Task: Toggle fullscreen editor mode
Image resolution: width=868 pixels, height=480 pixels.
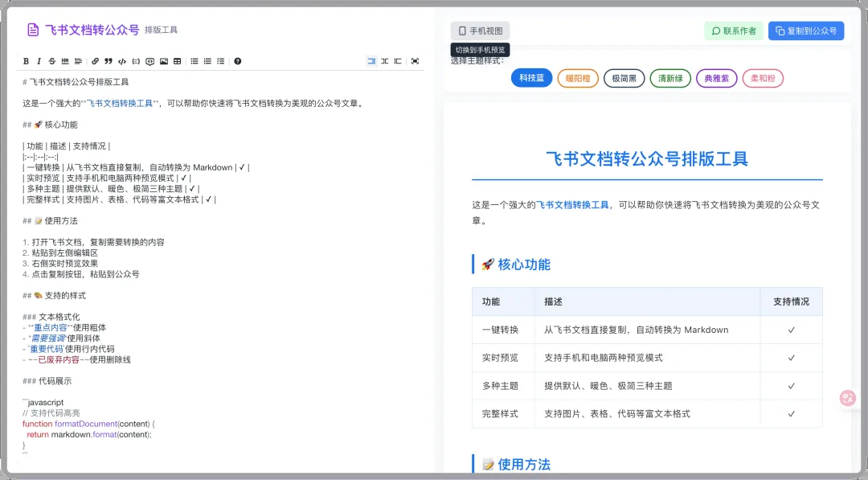Action: click(x=415, y=61)
